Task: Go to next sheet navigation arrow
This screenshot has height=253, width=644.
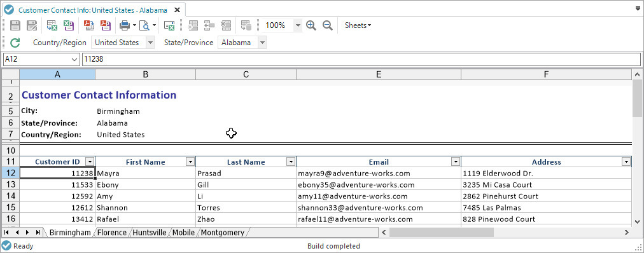Action: coord(27,233)
